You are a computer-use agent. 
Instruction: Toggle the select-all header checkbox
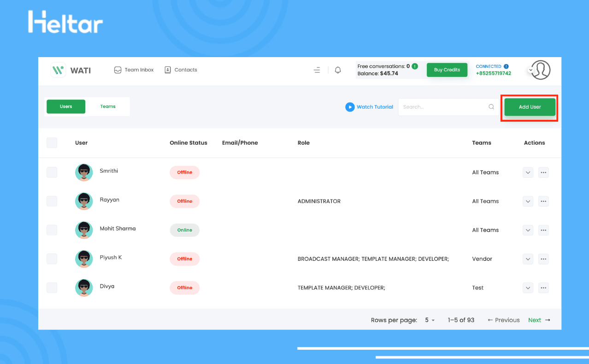point(52,143)
